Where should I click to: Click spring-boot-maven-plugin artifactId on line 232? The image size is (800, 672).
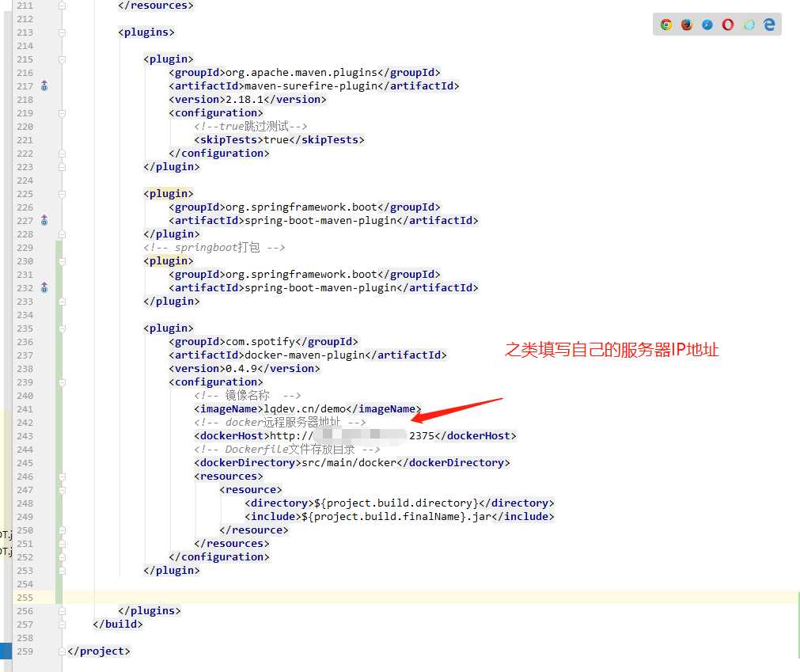[320, 288]
